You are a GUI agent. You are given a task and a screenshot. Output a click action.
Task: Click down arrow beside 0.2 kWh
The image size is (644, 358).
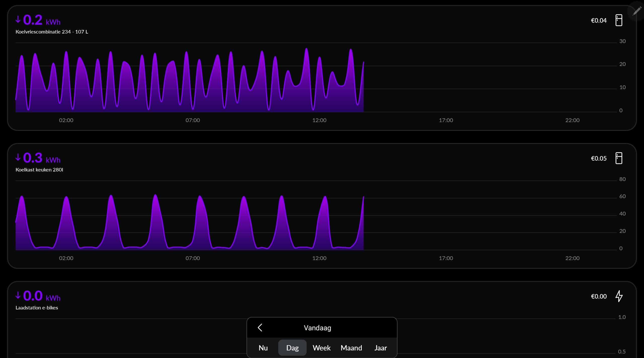click(18, 19)
